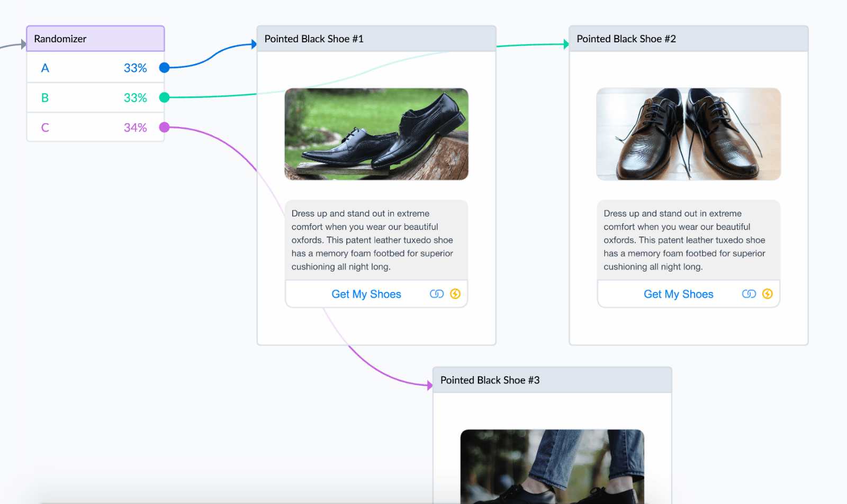This screenshot has width=847, height=504.
Task: Click the 34% value of variant C
Action: (x=136, y=127)
